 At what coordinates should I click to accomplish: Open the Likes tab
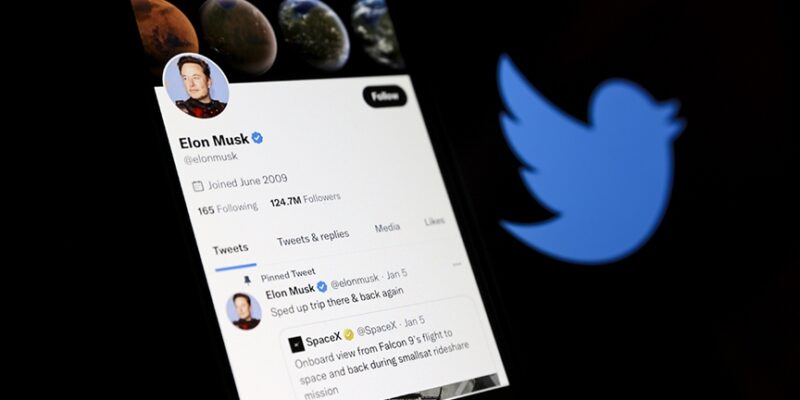(x=434, y=221)
